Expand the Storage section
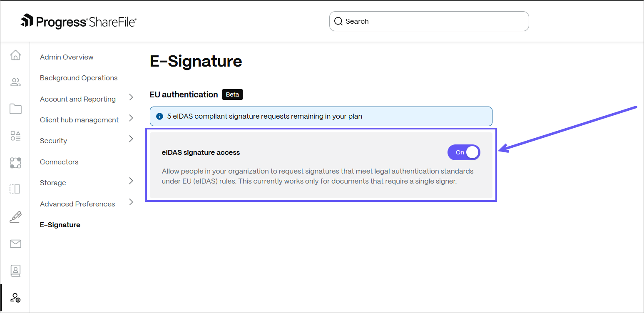644x313 pixels. 52,182
